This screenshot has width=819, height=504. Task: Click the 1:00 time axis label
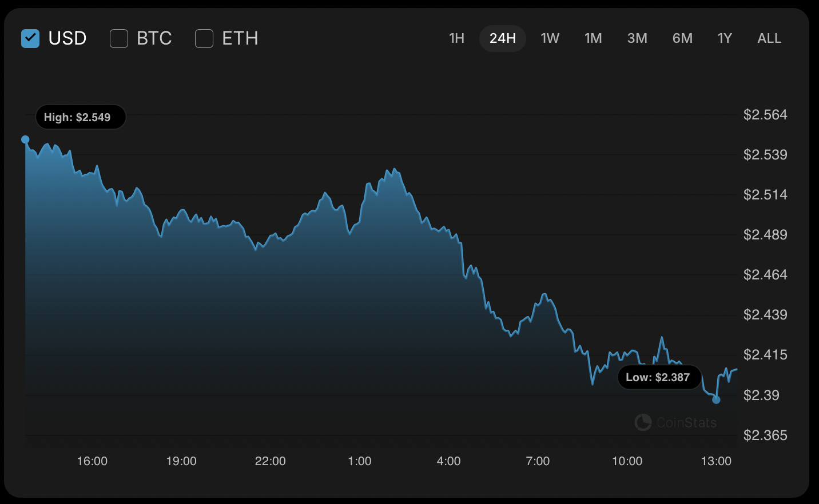click(x=360, y=461)
